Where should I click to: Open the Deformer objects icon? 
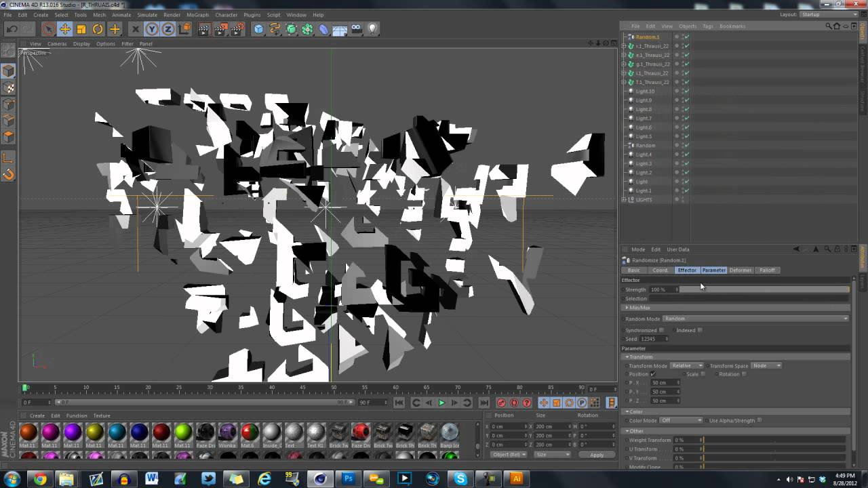tap(323, 29)
